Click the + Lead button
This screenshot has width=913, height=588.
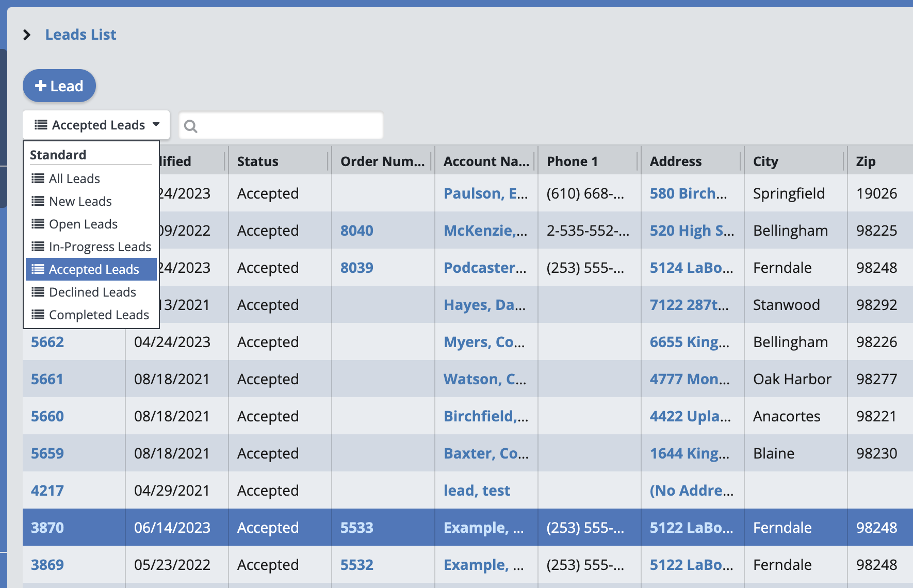59,86
